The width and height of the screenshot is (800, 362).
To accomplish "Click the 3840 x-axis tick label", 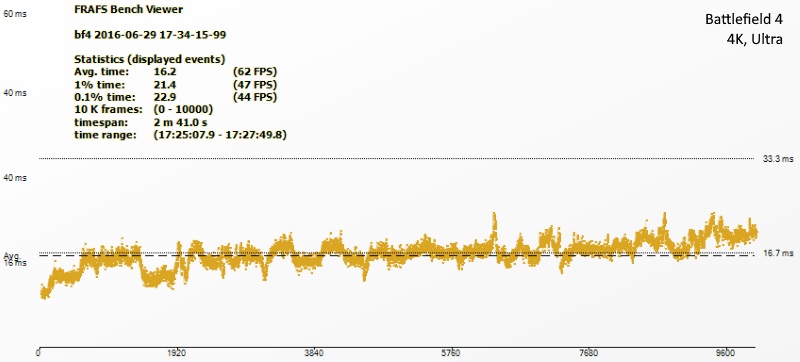I will pos(314,353).
